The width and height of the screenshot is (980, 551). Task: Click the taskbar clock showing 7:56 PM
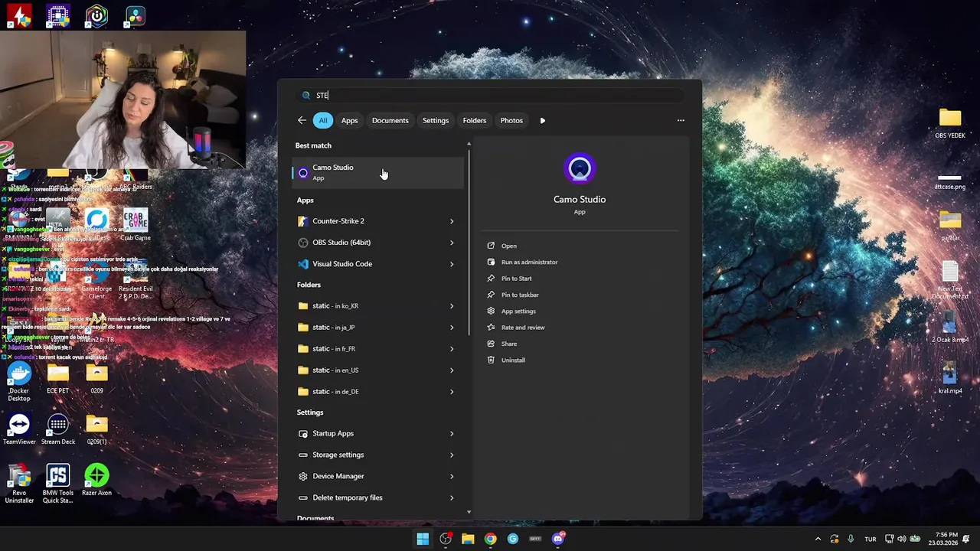943,539
